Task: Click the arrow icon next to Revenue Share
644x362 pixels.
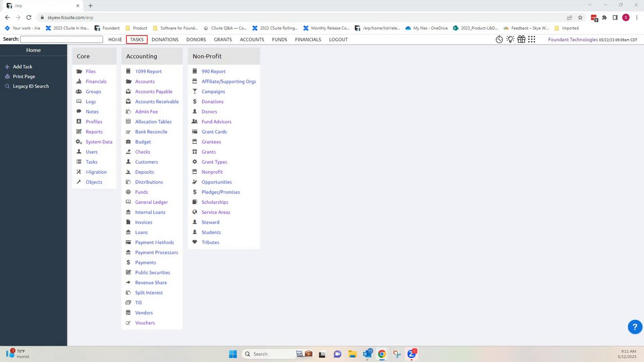Action: (x=128, y=283)
